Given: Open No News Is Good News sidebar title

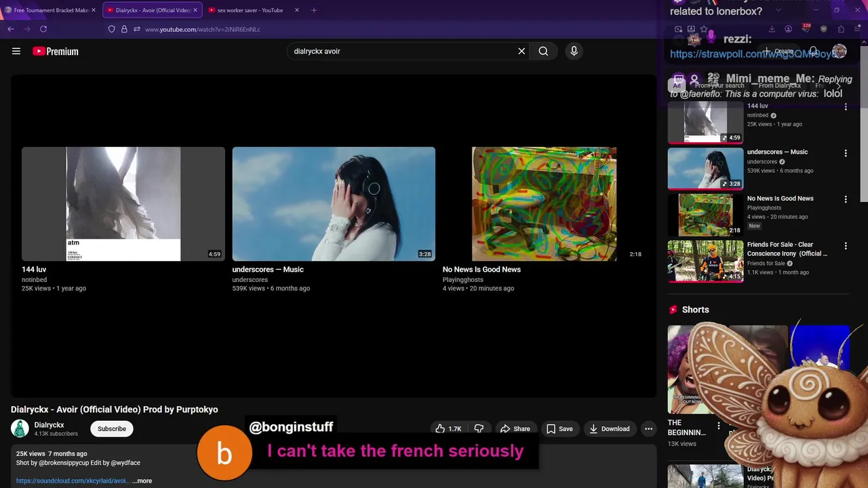Looking at the screenshot, I should pyautogui.click(x=780, y=199).
